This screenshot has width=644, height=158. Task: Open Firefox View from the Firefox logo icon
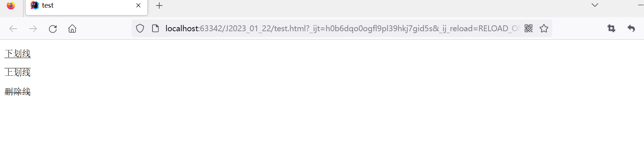(x=11, y=6)
